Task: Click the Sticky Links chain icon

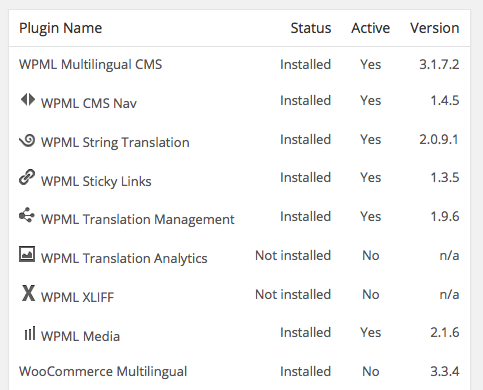Action: click(27, 177)
